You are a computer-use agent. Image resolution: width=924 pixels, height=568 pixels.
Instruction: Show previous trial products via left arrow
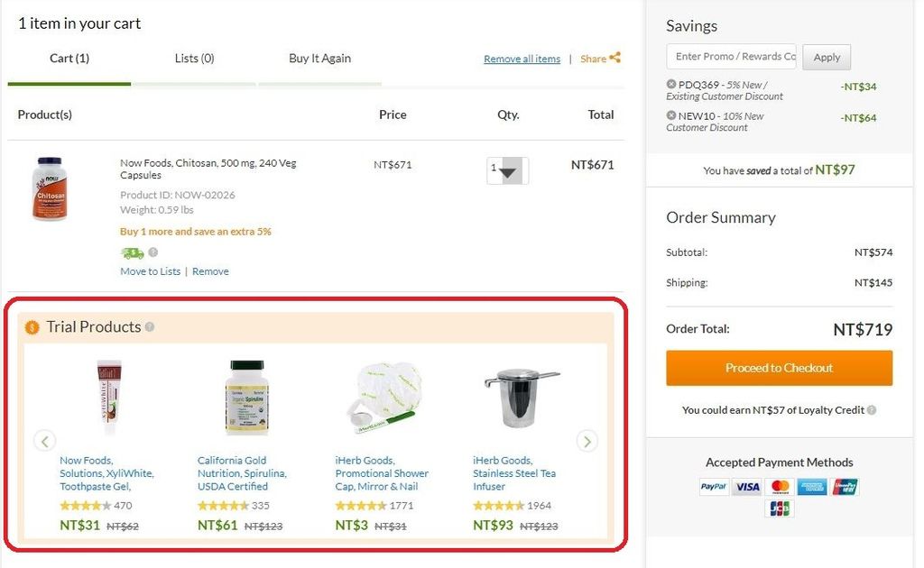[45, 441]
